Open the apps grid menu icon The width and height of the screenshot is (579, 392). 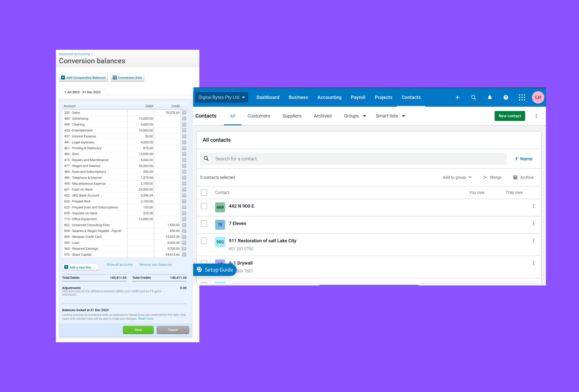522,97
